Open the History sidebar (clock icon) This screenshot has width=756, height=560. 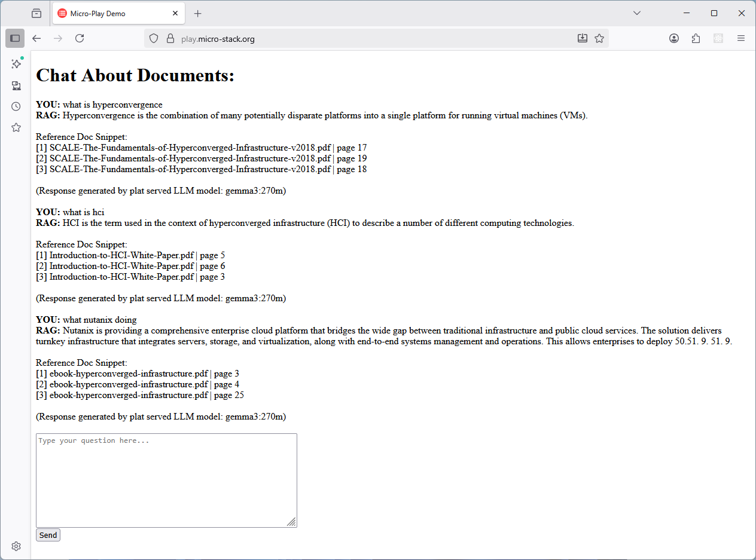click(16, 106)
